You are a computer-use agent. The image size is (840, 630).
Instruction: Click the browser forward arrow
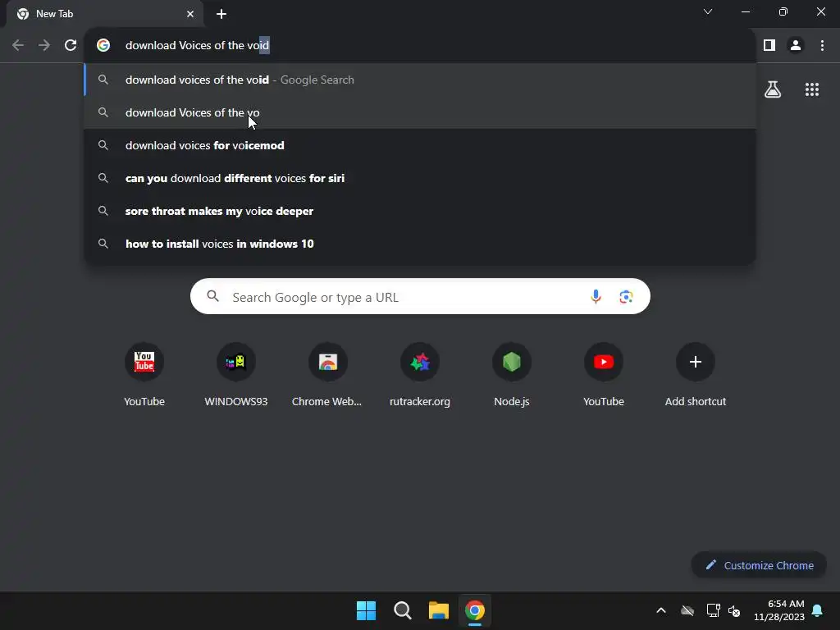click(x=44, y=46)
